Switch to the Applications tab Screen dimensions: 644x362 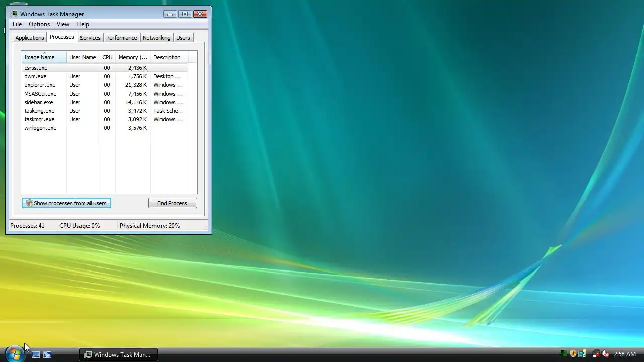[x=30, y=38]
